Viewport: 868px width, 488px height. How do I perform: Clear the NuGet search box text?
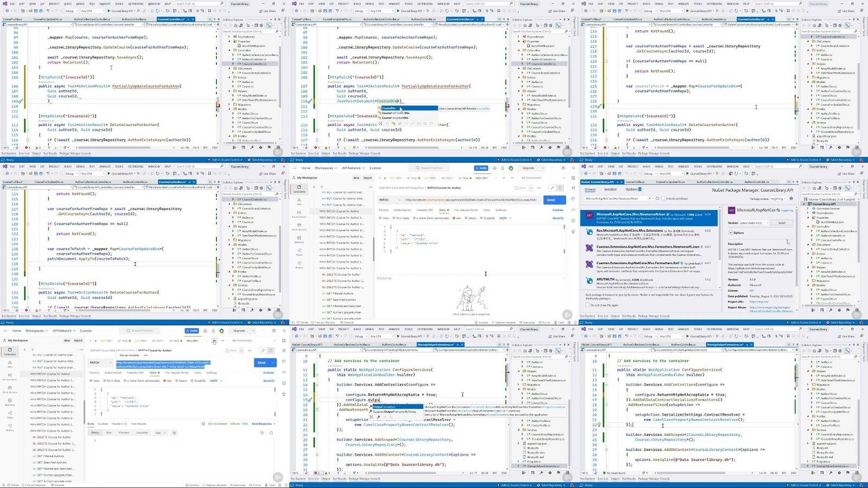click(649, 198)
